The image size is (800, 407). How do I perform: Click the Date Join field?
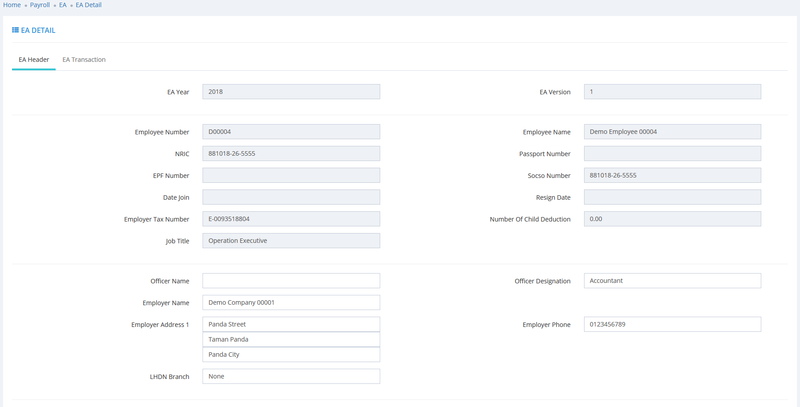click(291, 197)
